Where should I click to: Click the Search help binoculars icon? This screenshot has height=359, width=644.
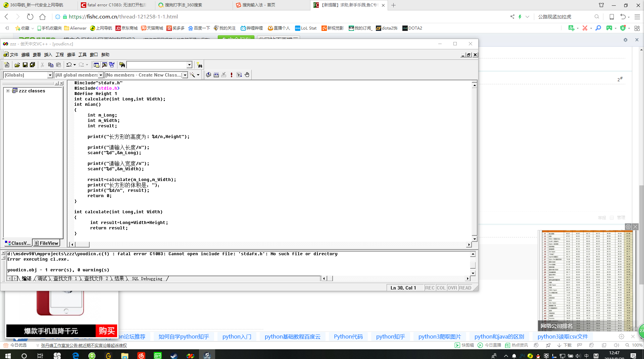click(199, 65)
